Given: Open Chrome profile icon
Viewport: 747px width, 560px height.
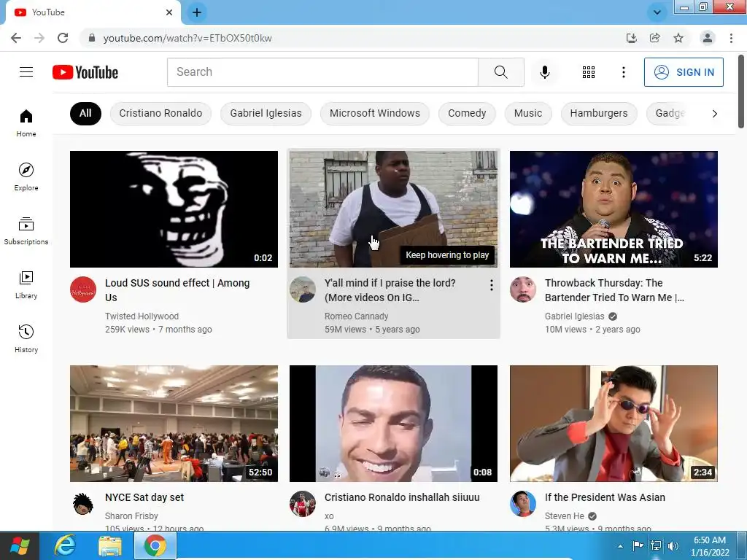Looking at the screenshot, I should [708, 38].
